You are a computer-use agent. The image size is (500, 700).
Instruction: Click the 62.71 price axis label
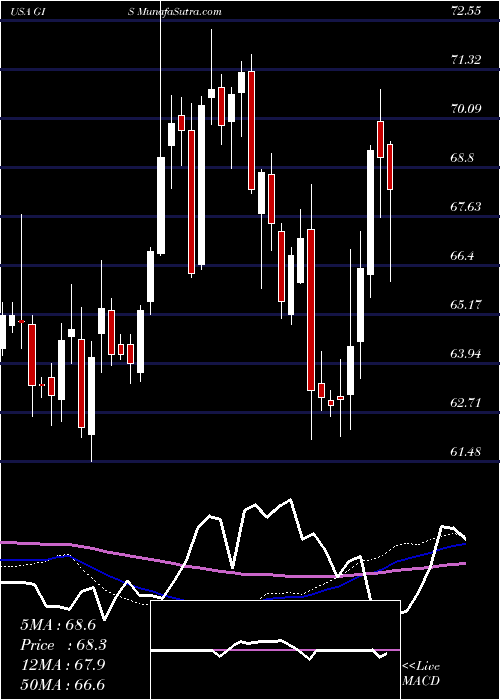pyautogui.click(x=466, y=404)
